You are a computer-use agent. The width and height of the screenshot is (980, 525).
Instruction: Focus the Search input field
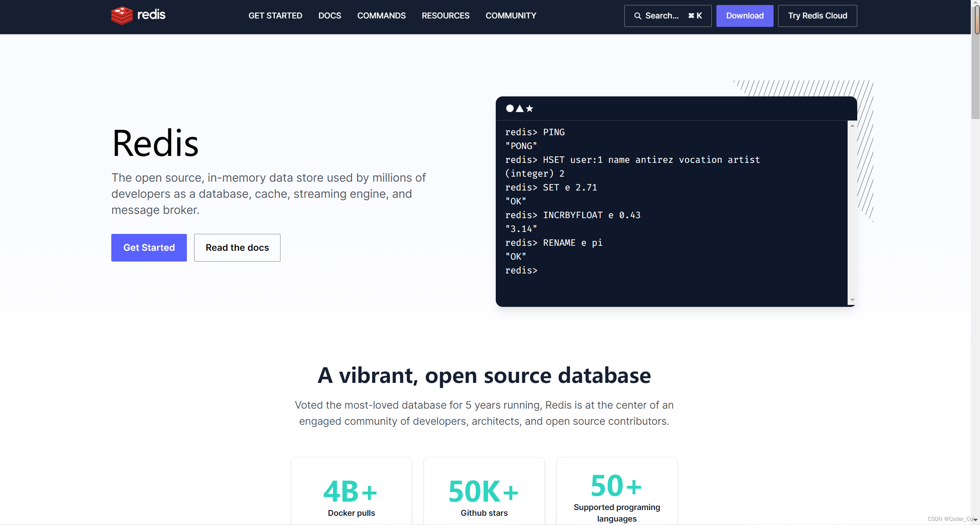click(668, 16)
